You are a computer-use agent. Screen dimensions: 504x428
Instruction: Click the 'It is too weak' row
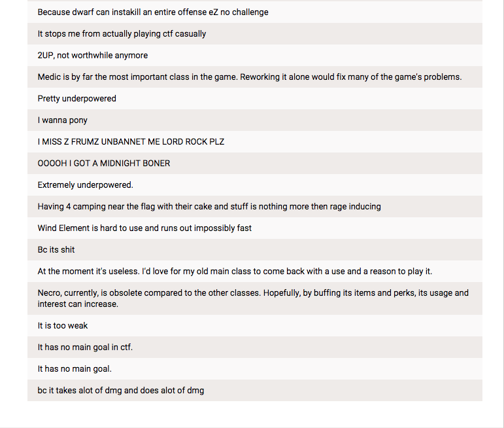63,326
